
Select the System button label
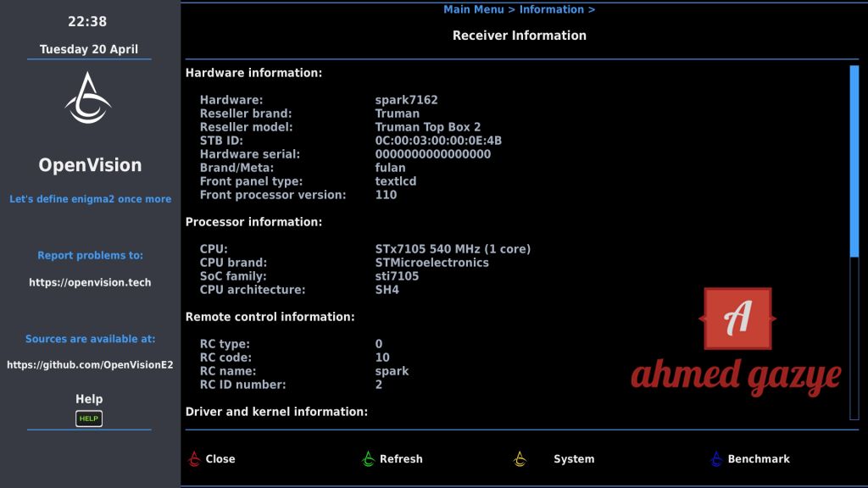[574, 458]
